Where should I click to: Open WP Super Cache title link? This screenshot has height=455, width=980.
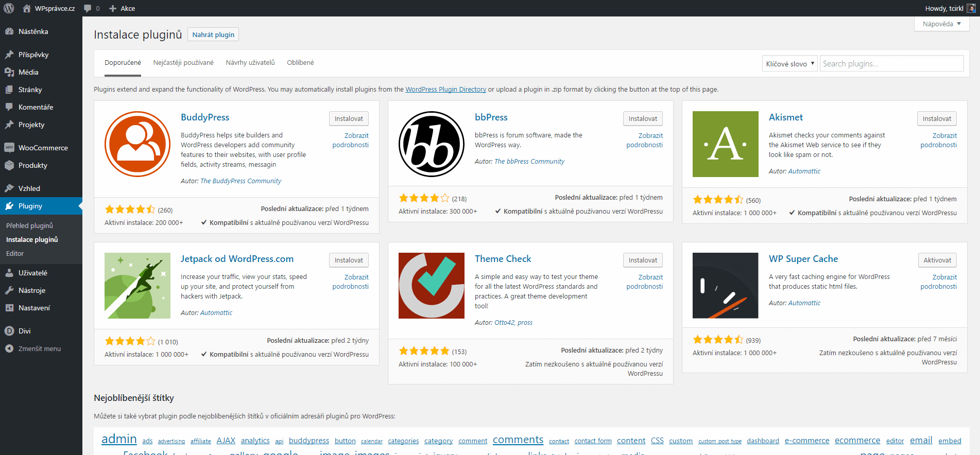tap(803, 259)
